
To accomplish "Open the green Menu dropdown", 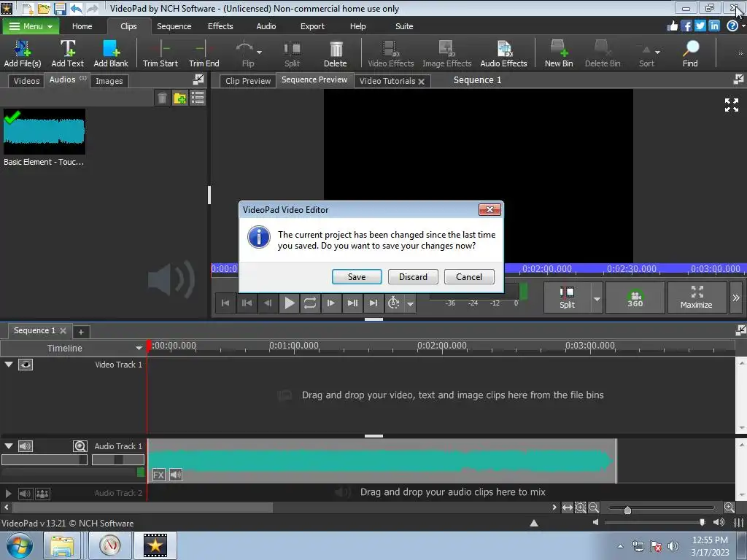I will point(31,26).
